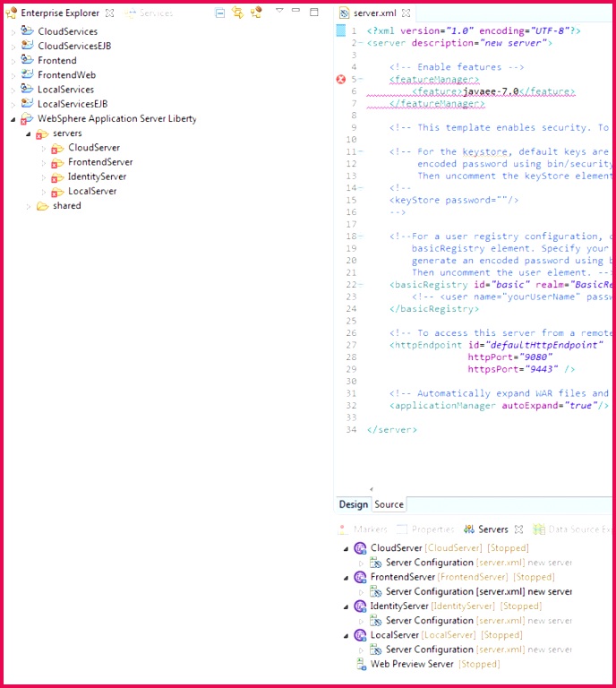
Task: Open the View Menu dropdown triangle in Enterprise Explorer
Action: pyautogui.click(x=279, y=11)
